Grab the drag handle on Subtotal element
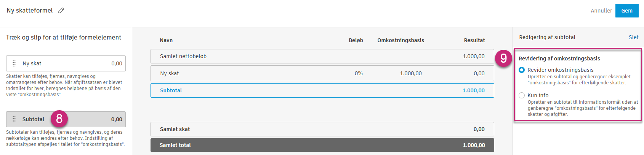 14,119
